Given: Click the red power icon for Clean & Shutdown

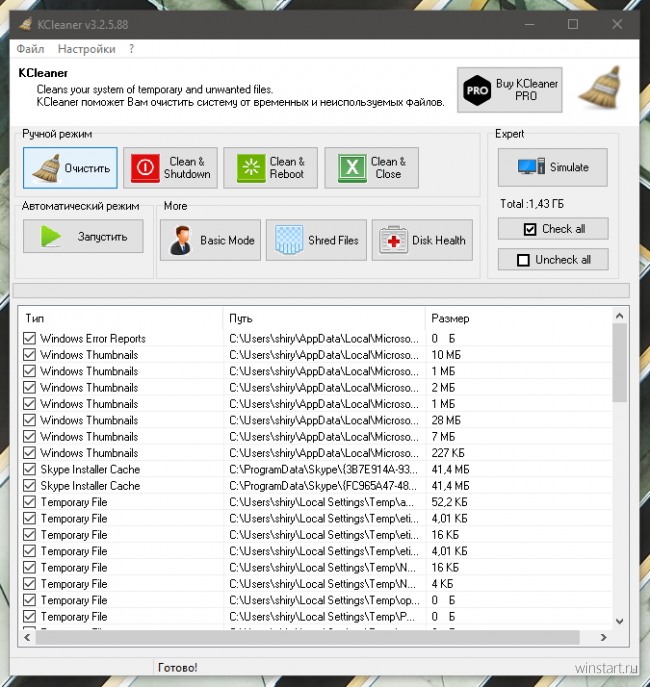Looking at the screenshot, I should coord(145,168).
